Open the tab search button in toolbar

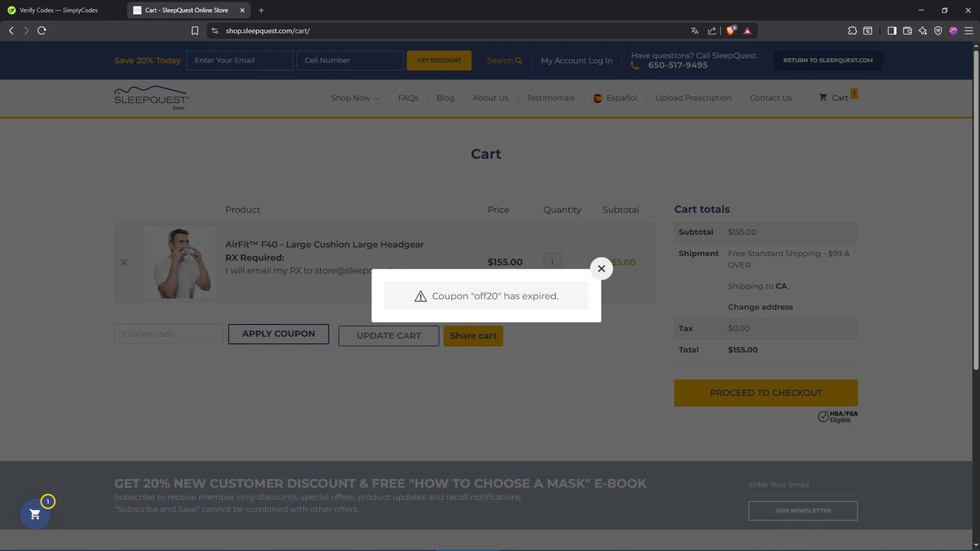(868, 31)
